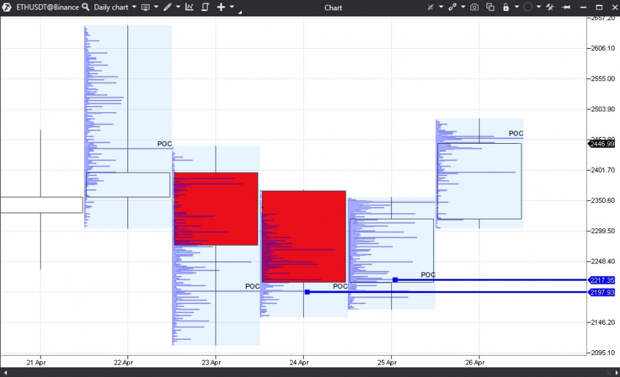Click the camera screenshot icon
The image size is (620, 377).
click(474, 7)
